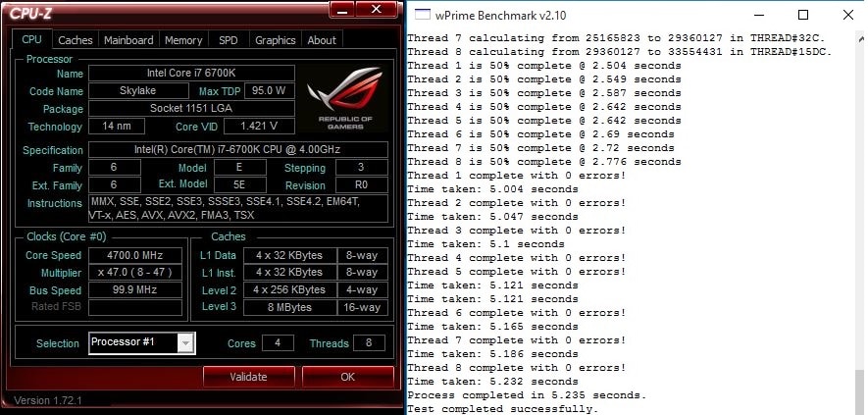
Task: Select the SPD tab
Action: pyautogui.click(x=229, y=40)
